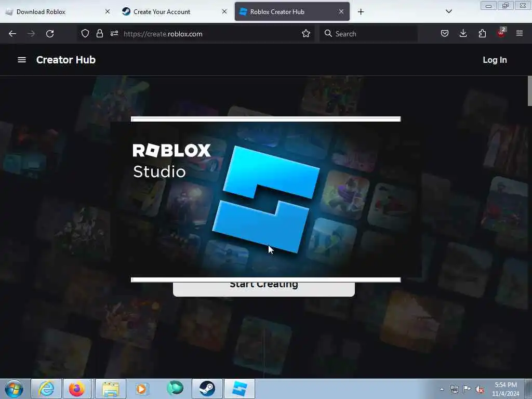
Task: Open Windows Explorer from the taskbar
Action: pos(111,389)
